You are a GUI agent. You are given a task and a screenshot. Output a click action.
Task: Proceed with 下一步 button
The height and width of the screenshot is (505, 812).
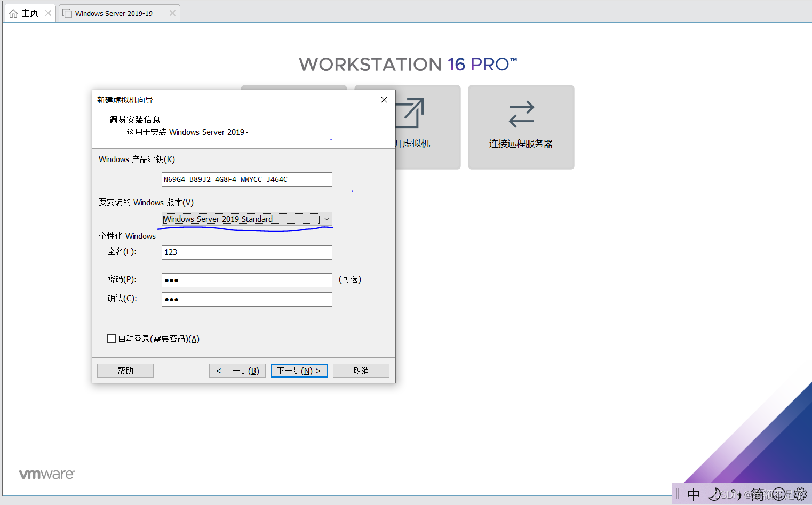click(299, 371)
